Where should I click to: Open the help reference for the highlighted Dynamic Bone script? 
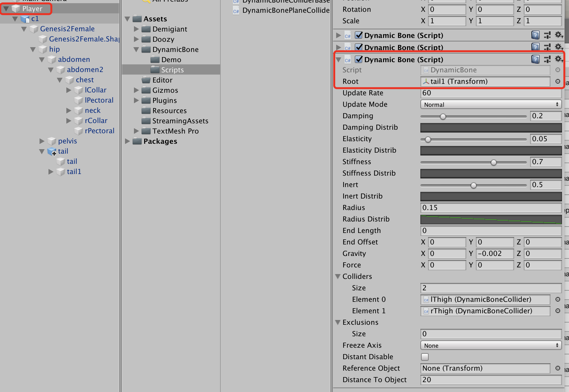point(535,59)
